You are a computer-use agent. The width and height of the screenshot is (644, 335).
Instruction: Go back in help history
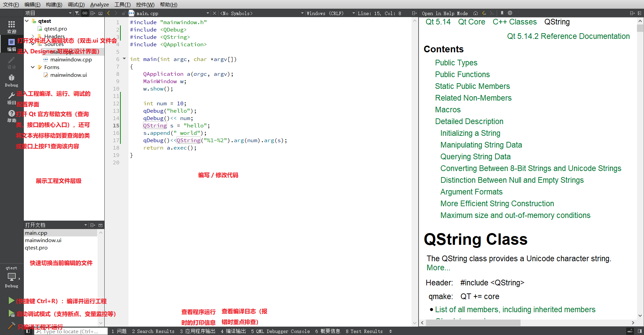tap(484, 13)
